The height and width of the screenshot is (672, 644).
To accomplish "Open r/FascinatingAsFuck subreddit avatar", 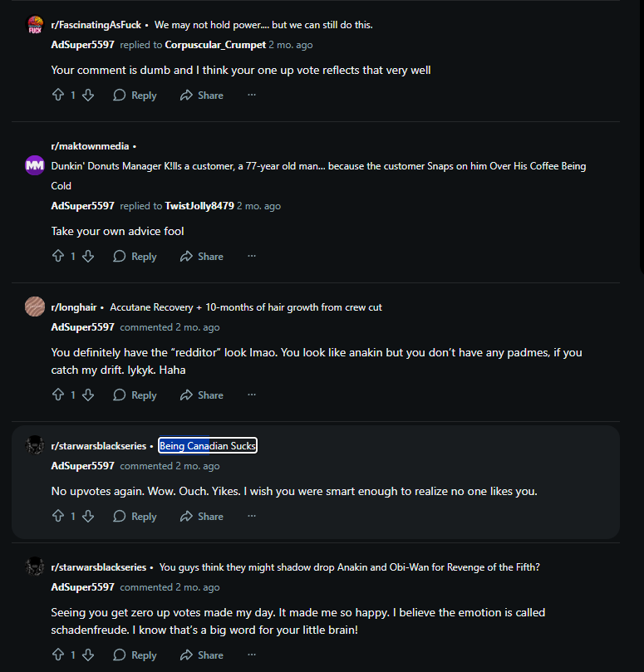I will pyautogui.click(x=35, y=25).
